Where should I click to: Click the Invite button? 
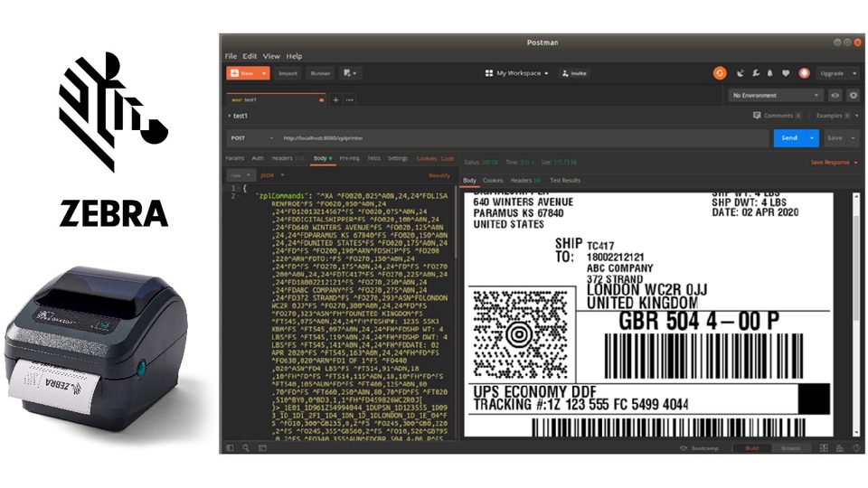click(x=574, y=73)
